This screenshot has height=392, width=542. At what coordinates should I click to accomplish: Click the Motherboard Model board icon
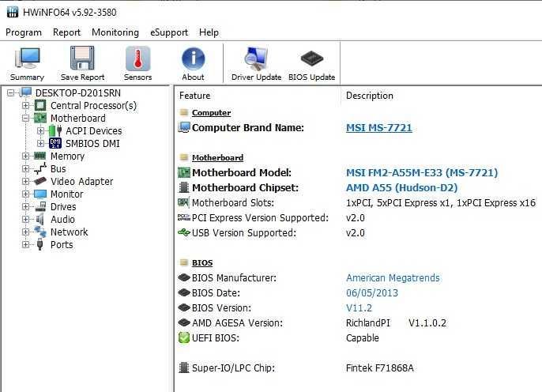pos(184,172)
